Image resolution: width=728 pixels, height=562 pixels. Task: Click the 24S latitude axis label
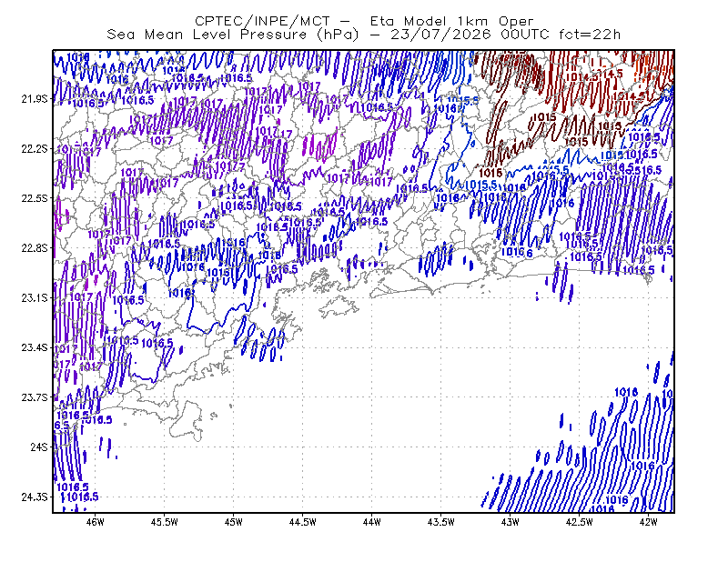pos(39,447)
